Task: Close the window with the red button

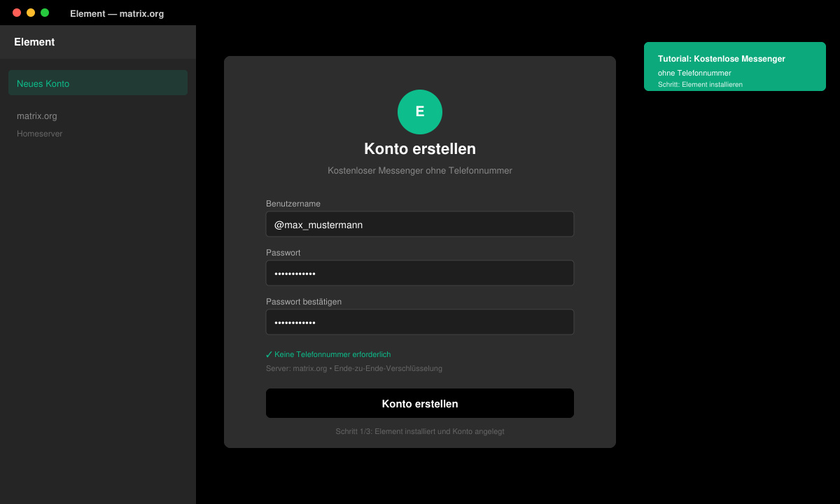Action: tap(17, 13)
